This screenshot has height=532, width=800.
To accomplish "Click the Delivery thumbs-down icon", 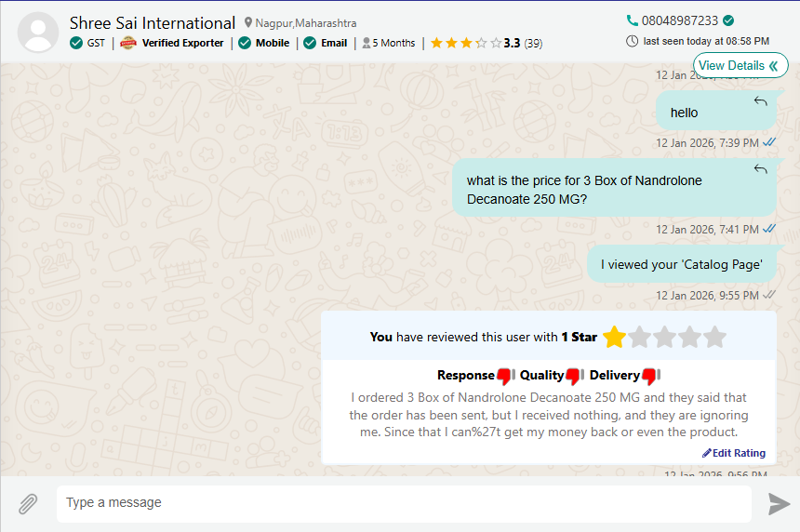I will point(650,376).
